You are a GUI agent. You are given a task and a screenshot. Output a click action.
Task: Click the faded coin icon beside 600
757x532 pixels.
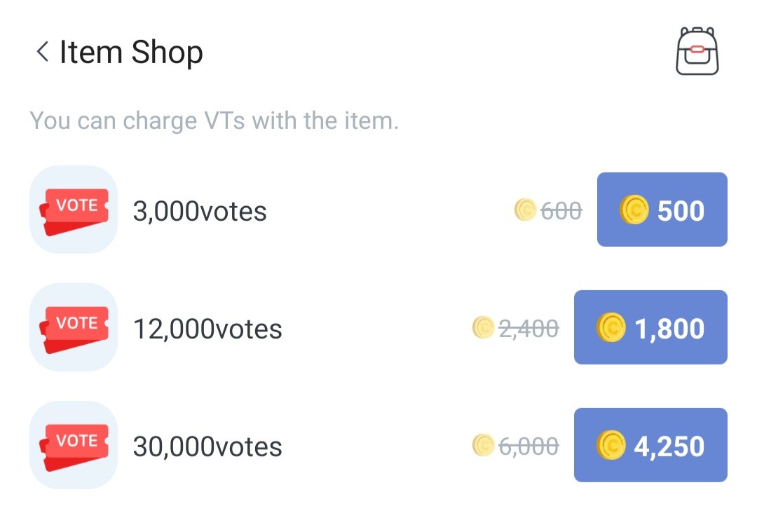click(x=525, y=210)
